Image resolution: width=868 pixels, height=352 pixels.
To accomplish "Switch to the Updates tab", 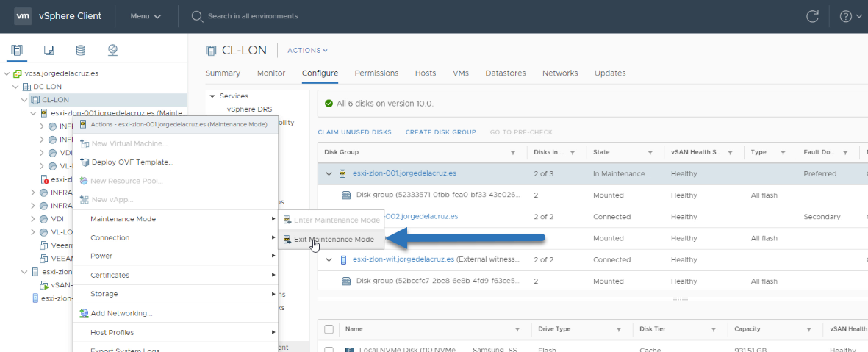I will click(610, 73).
